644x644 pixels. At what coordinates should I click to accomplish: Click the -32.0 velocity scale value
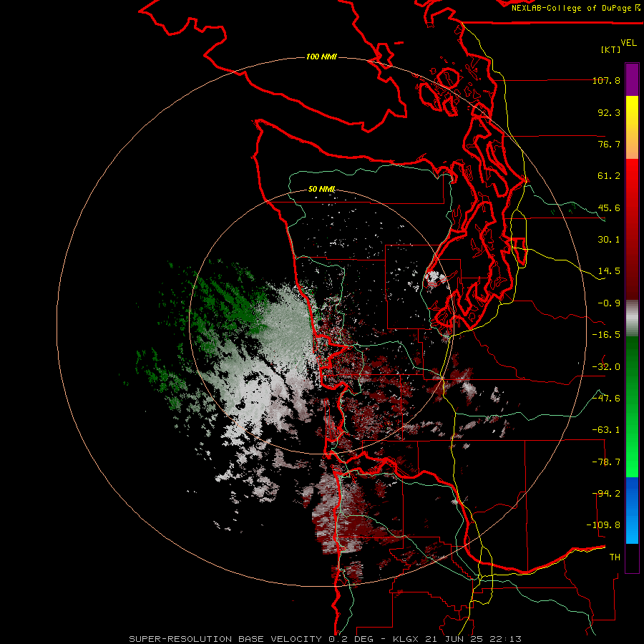(606, 367)
